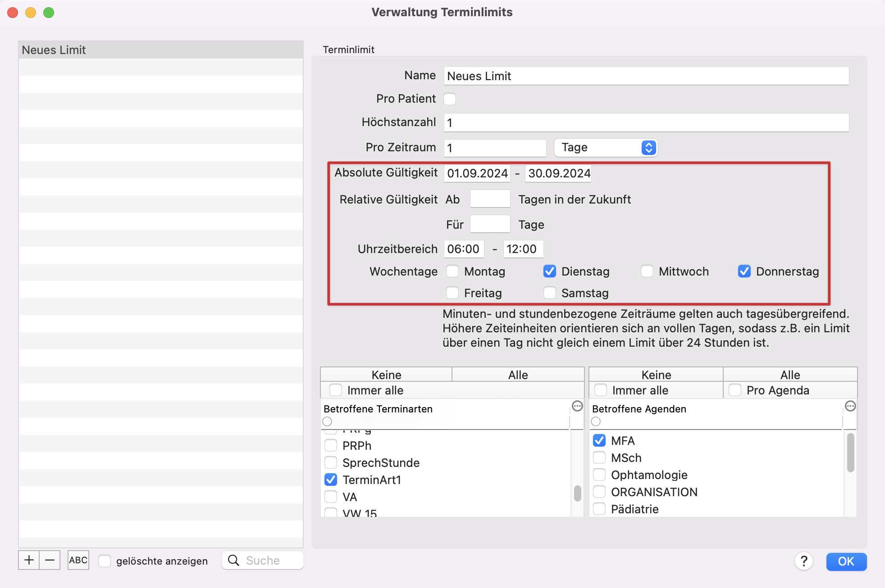The height and width of the screenshot is (588, 885).
Task: Uncheck the MFA agenda
Action: pos(599,440)
